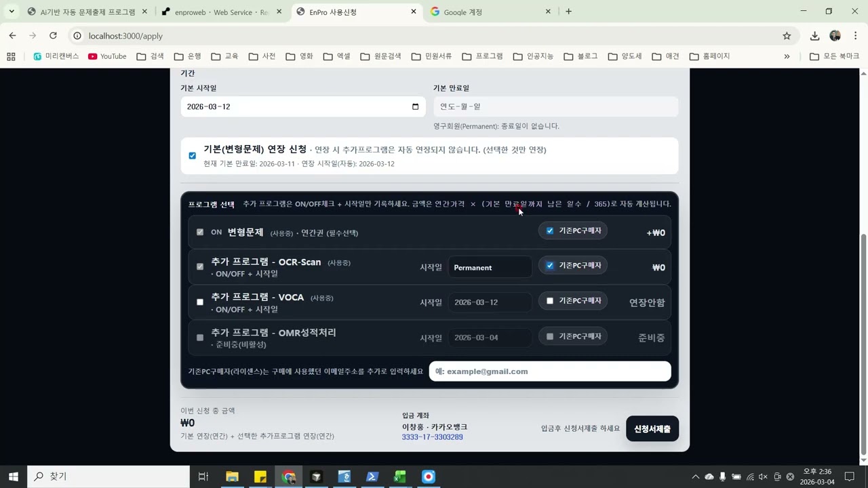Toggle 기존PC구매자 in the 변형문제 row

(550, 230)
